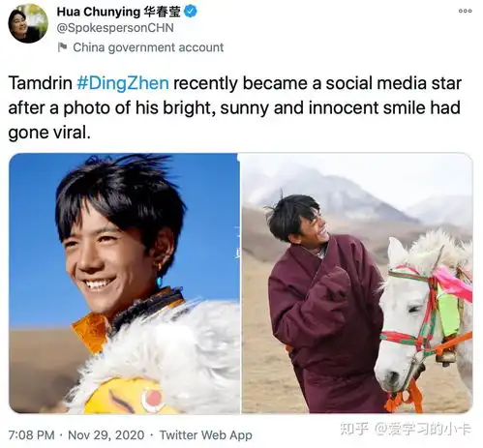Viewport: 483px width, 448px height.
Task: Click the tweet body text
Action: 235,107
